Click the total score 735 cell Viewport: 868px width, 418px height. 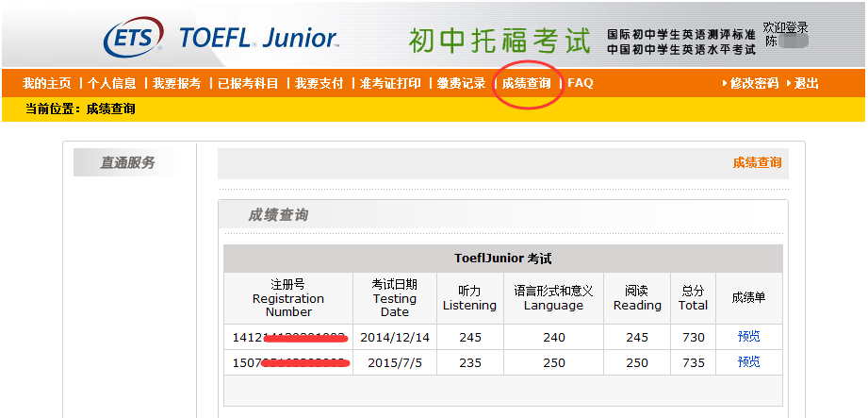(x=693, y=362)
